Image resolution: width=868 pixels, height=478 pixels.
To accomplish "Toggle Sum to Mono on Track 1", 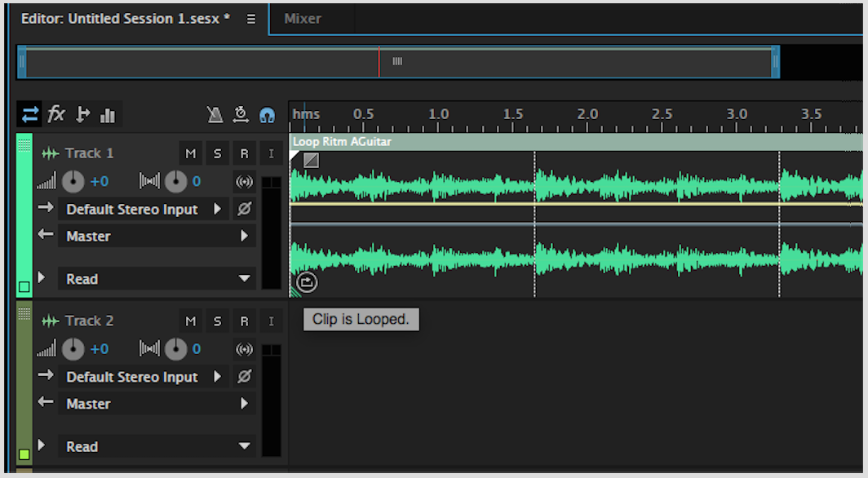I will click(244, 181).
